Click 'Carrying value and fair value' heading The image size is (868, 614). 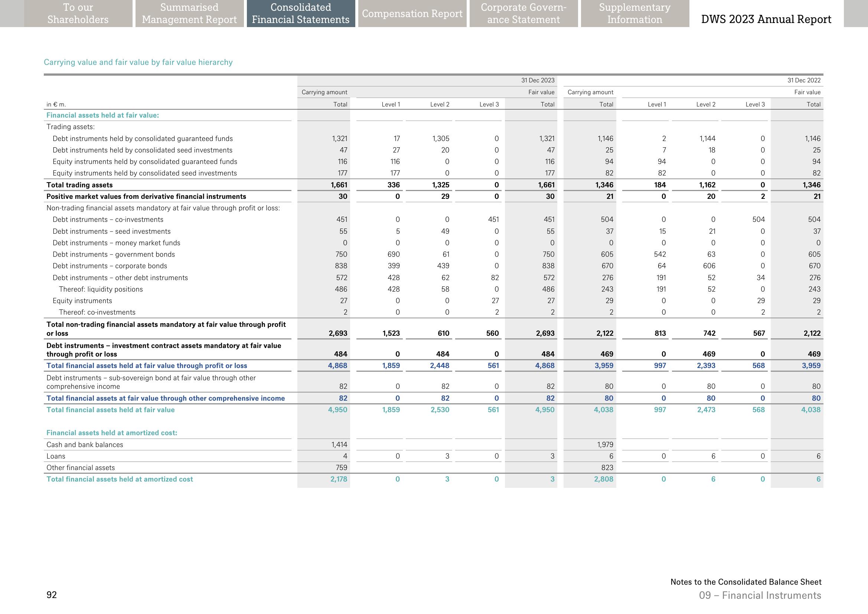click(138, 62)
